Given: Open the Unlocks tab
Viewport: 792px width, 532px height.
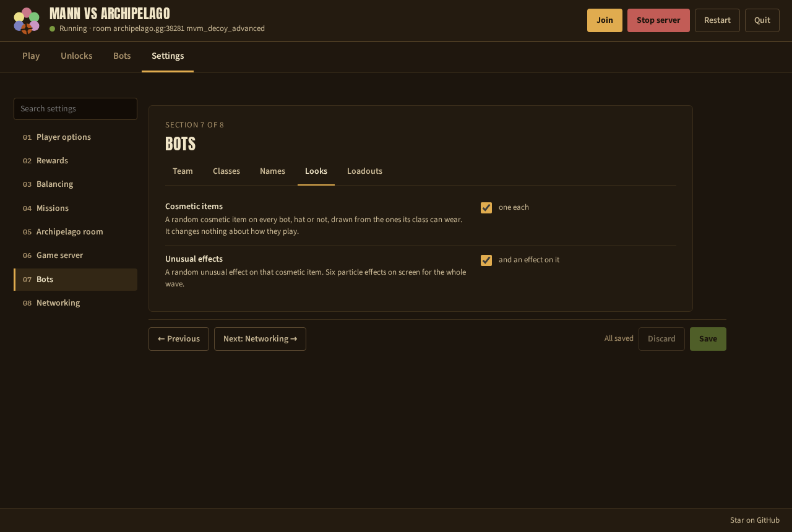Looking at the screenshot, I should tap(77, 56).
